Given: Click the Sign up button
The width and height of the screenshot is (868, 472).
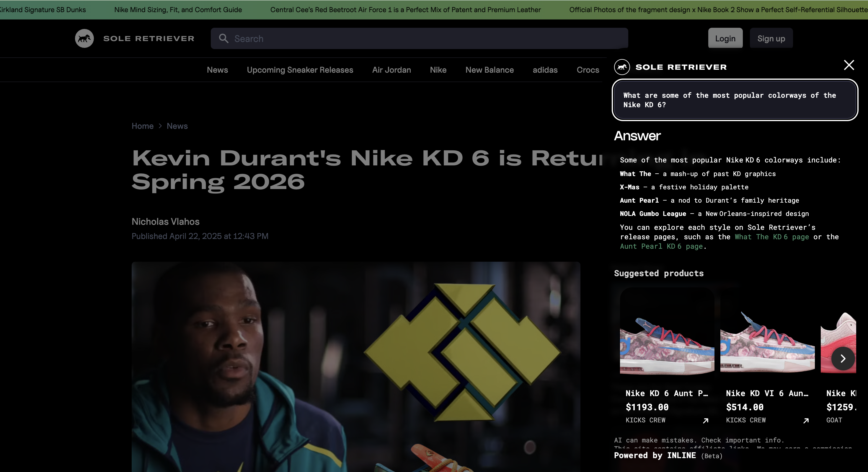Looking at the screenshot, I should 771,38.
